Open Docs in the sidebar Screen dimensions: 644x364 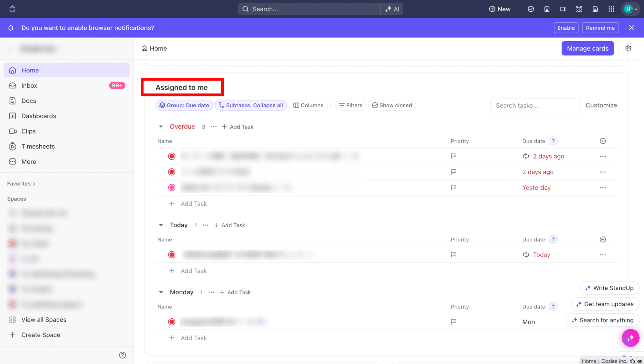coord(67,101)
